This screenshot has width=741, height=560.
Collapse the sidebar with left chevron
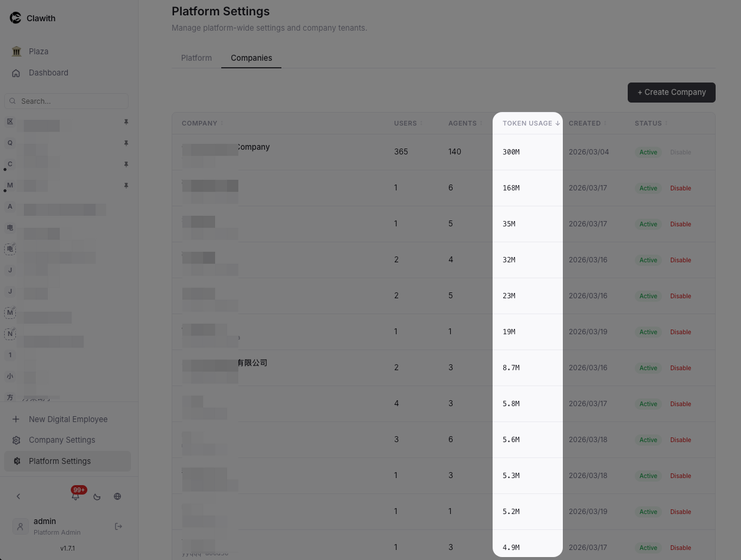(18, 496)
